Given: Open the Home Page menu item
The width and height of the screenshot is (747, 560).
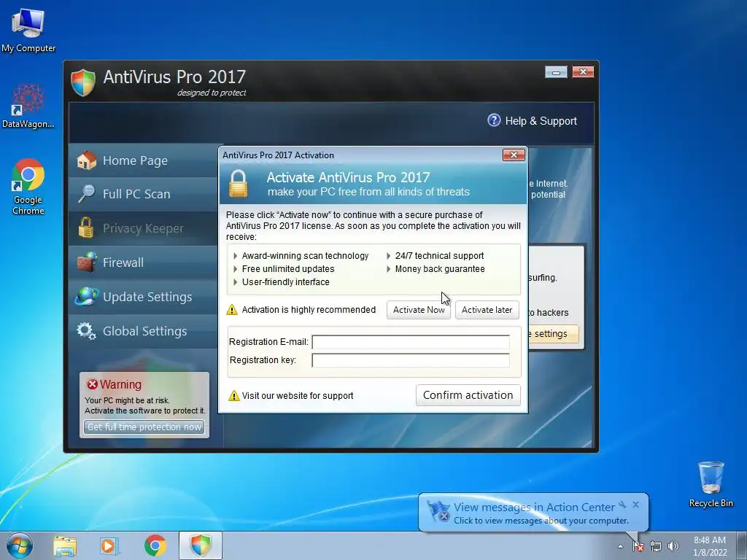Looking at the screenshot, I should (x=144, y=160).
